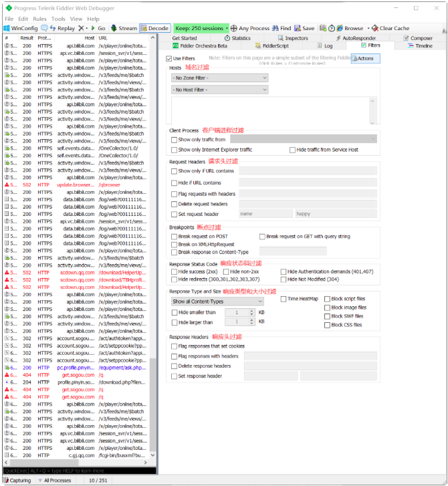Open the Keep: 250 sessions dropdown

pos(201,28)
